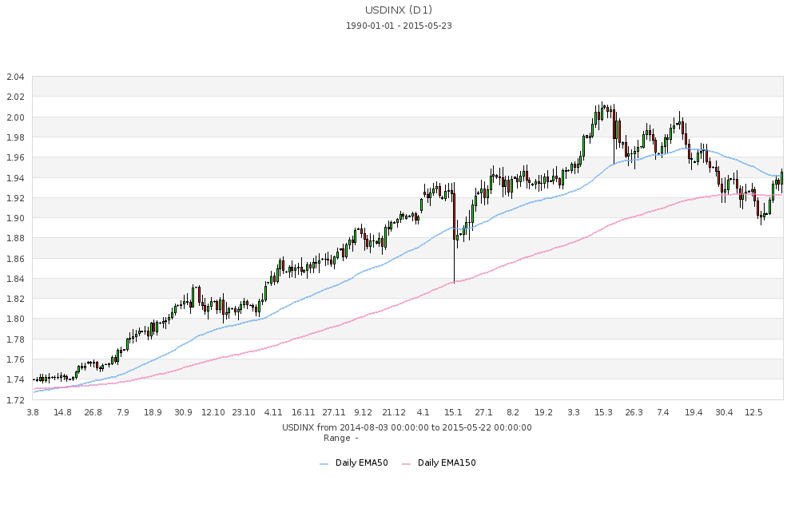Click the 15.1 x-axis date label
Screen dimensions: 799x532
click(453, 412)
